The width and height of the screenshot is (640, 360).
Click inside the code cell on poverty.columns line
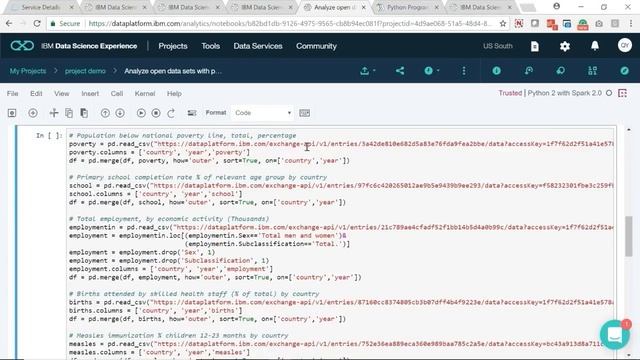[159, 152]
